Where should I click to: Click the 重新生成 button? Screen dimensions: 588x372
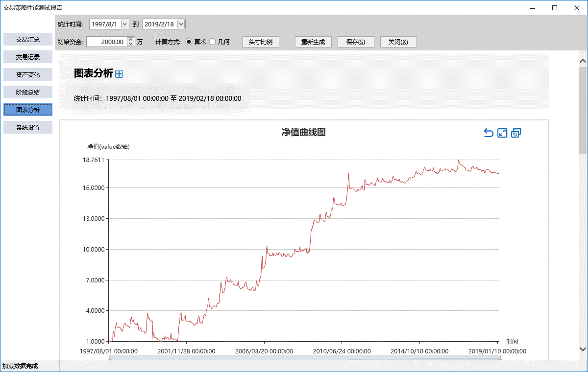pyautogui.click(x=313, y=42)
